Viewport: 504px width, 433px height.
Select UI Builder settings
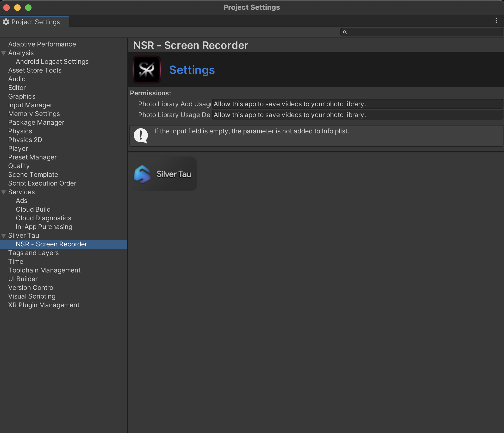tap(23, 279)
